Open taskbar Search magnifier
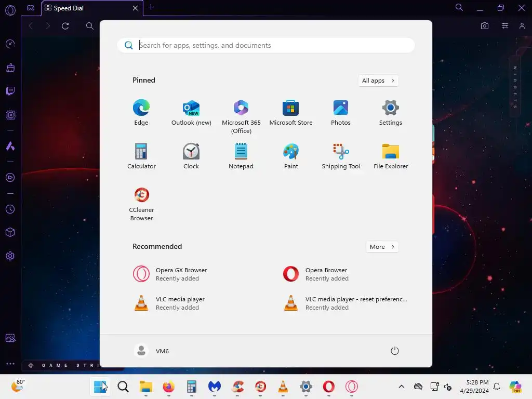532x399 pixels. [123, 387]
